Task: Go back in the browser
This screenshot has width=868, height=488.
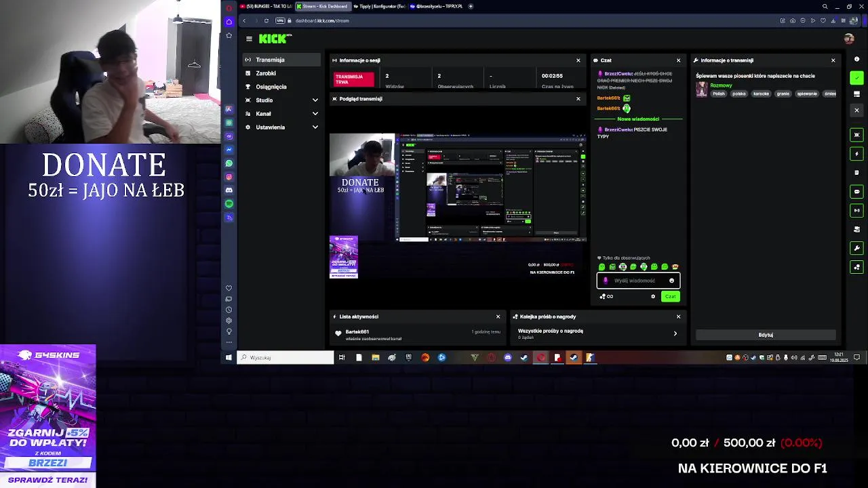Action: point(244,20)
